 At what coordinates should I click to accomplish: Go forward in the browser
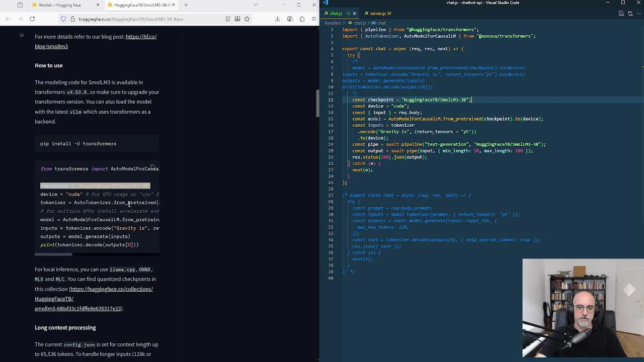tap(20, 19)
